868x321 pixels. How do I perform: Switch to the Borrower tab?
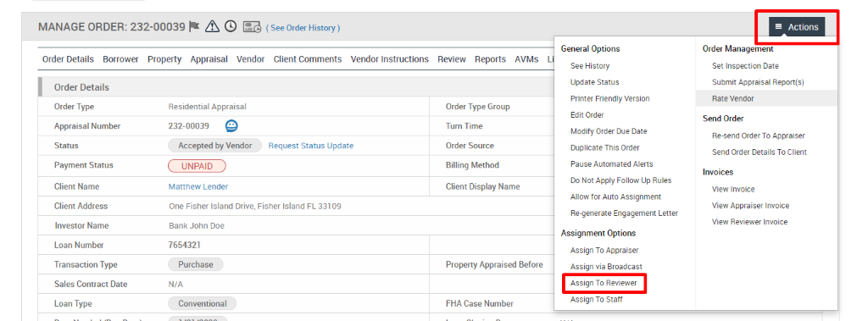pyautogui.click(x=120, y=59)
